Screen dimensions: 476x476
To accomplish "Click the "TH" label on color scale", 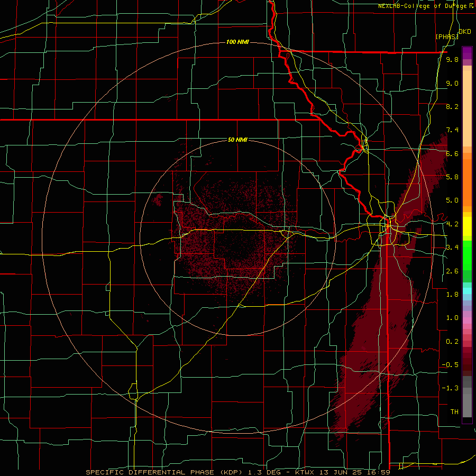I will tap(454, 412).
